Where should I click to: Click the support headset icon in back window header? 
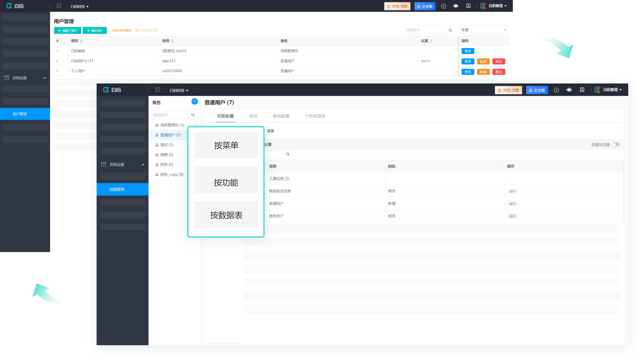pos(455,6)
